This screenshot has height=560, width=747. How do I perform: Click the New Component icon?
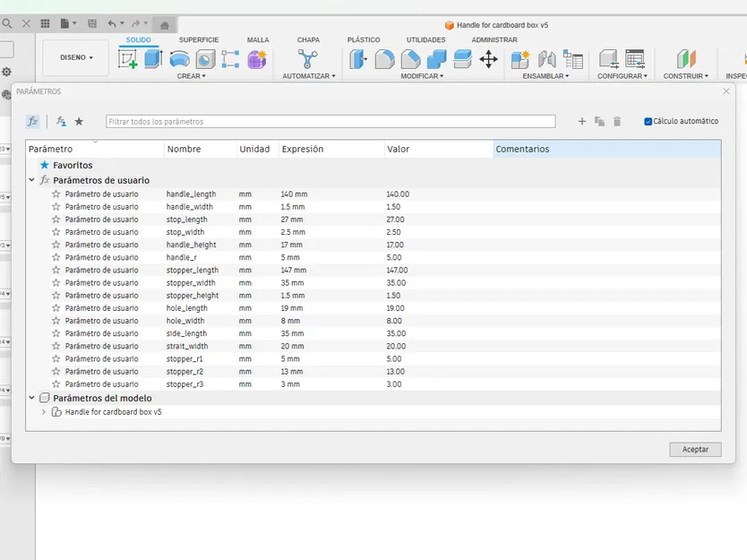[520, 59]
